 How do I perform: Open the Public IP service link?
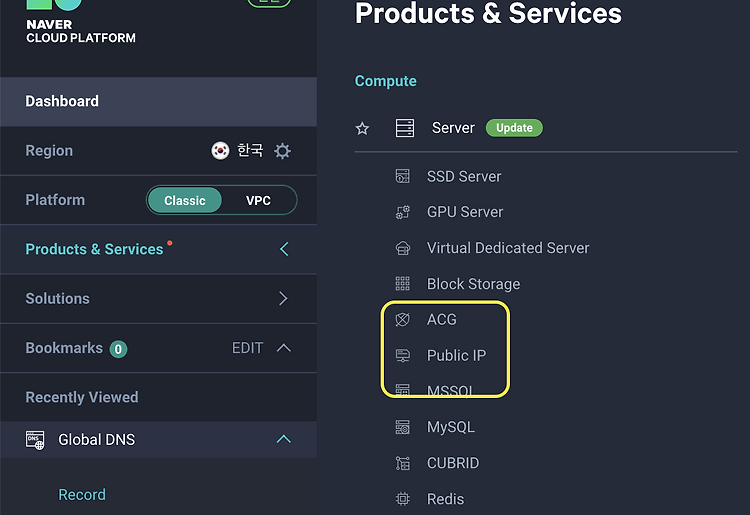(456, 355)
